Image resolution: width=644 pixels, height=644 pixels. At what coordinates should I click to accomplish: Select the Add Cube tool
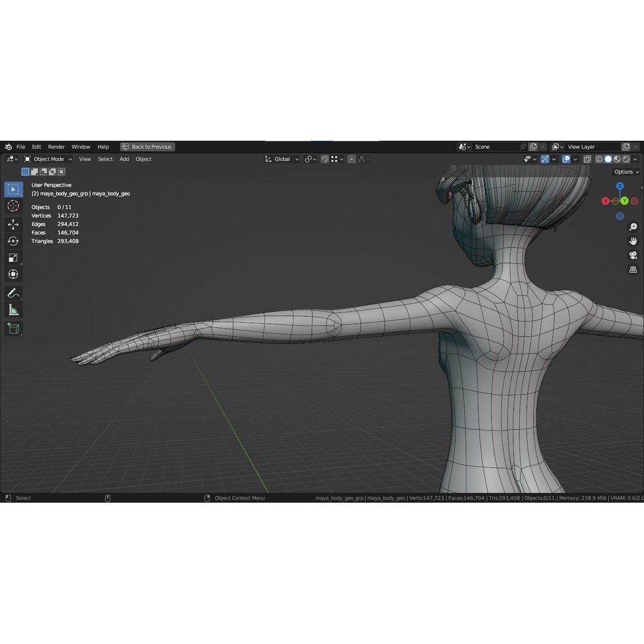[x=13, y=329]
